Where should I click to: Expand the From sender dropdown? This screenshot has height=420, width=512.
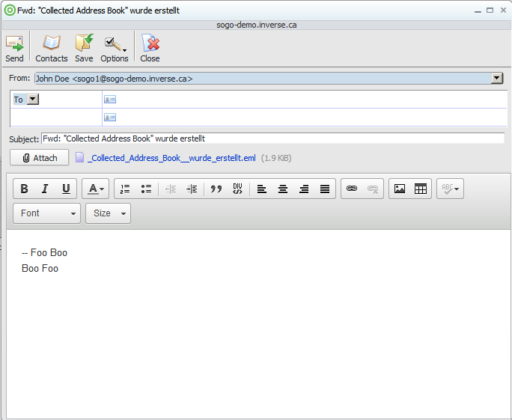pyautogui.click(x=496, y=78)
